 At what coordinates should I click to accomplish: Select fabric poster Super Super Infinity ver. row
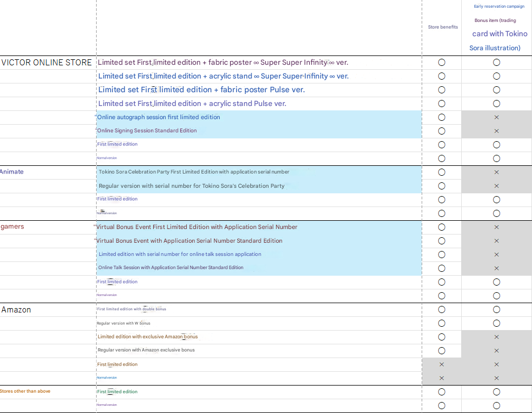[223, 63]
